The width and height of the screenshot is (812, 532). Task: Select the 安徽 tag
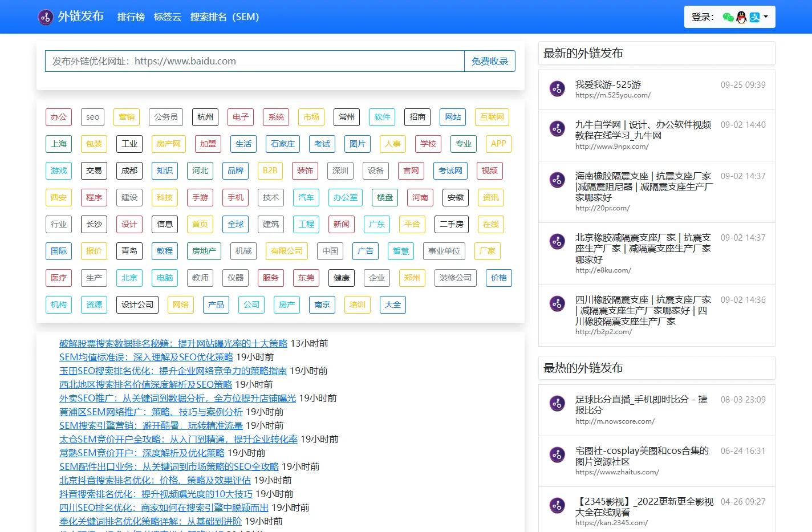tap(456, 197)
